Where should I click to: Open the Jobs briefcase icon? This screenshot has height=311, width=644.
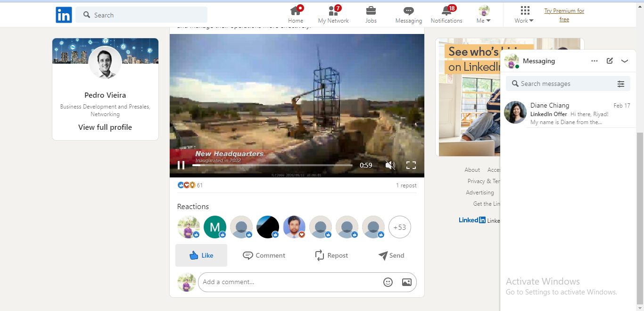(371, 15)
